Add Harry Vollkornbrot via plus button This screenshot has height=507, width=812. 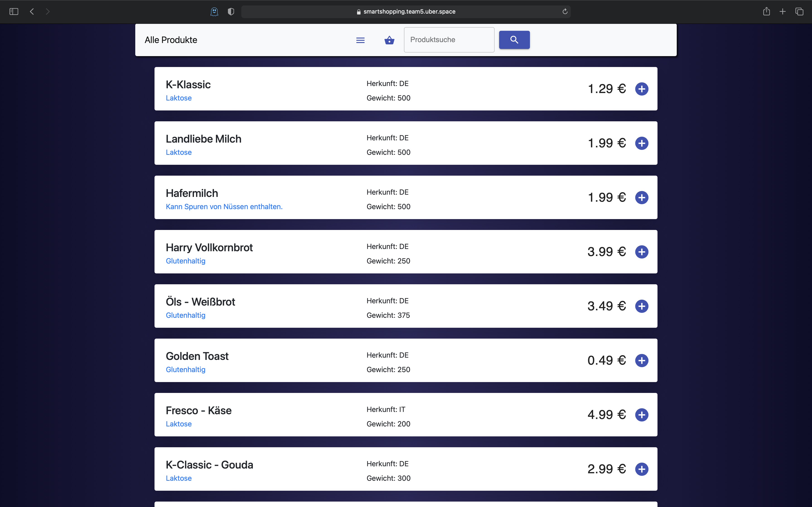click(x=642, y=252)
